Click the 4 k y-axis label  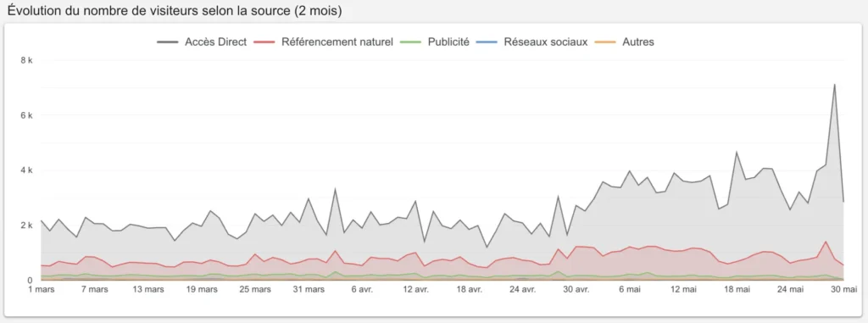tap(26, 170)
